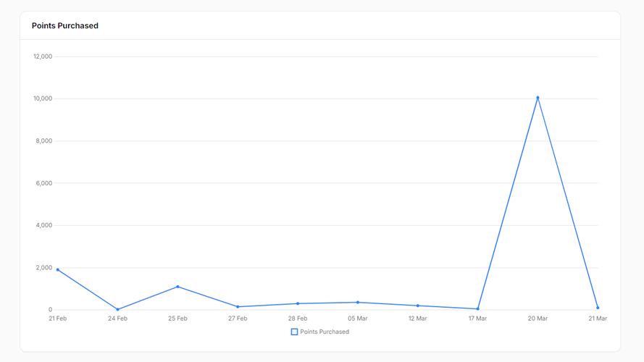644x362 pixels.
Task: Select the 24 Feb data point
Action: (x=117, y=309)
